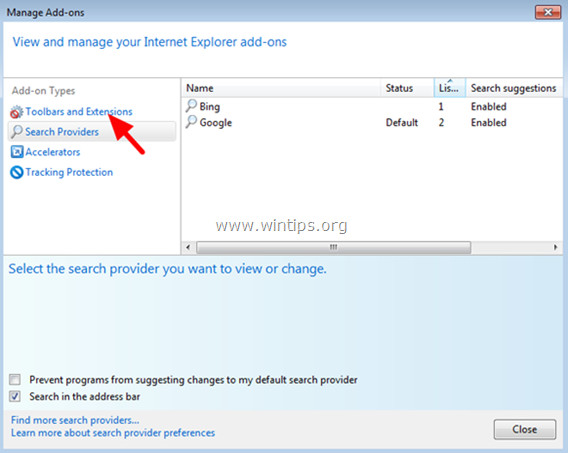
Task: Click horizontal scrollbar left arrow
Action: coord(188,247)
